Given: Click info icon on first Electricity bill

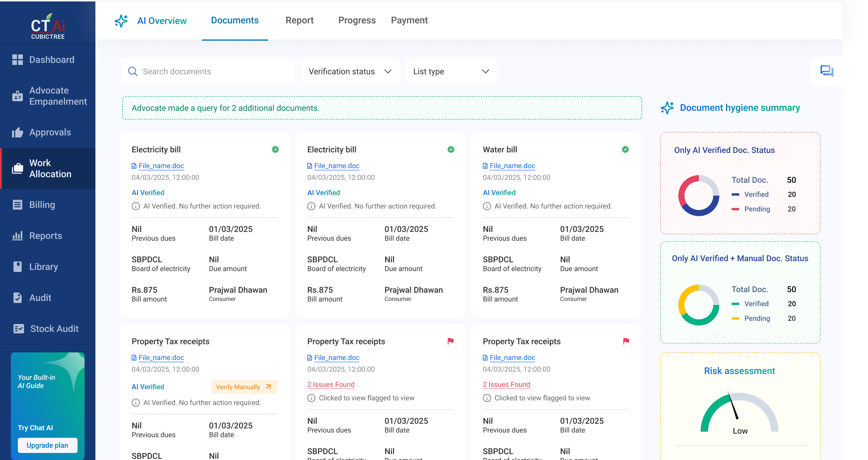Looking at the screenshot, I should (135, 206).
